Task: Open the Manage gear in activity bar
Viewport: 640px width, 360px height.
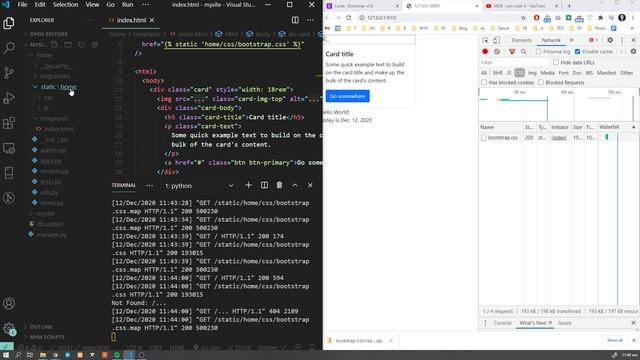Action: click(9, 328)
